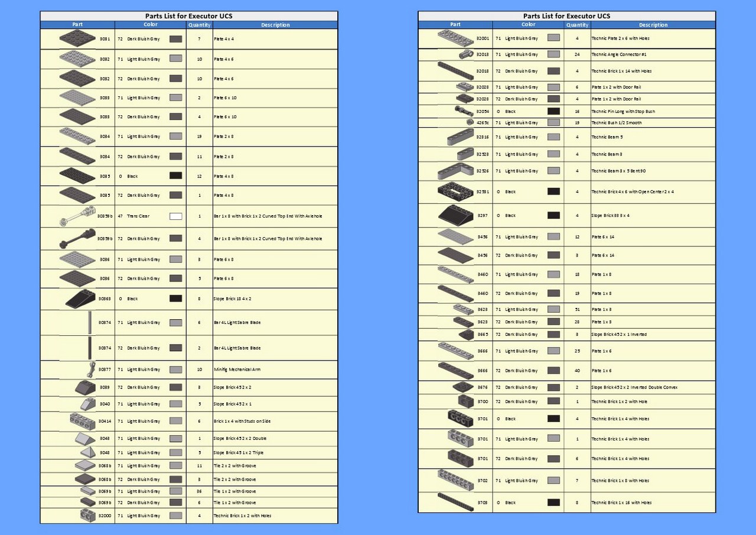Click the list title above the 32001 table

(567, 16)
